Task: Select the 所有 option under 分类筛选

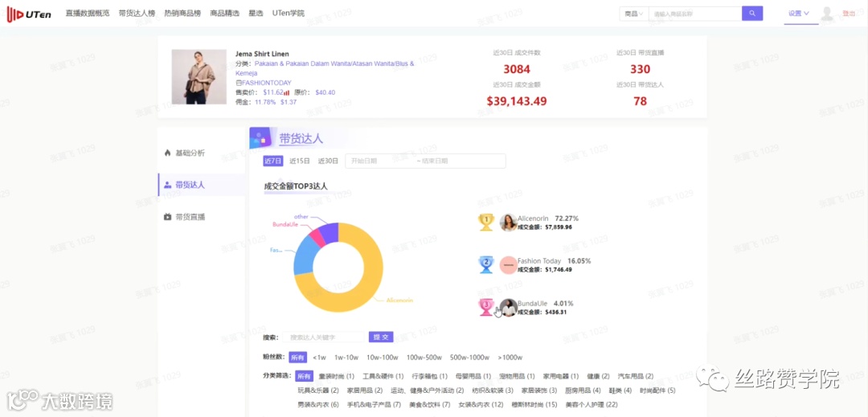Action: point(304,376)
